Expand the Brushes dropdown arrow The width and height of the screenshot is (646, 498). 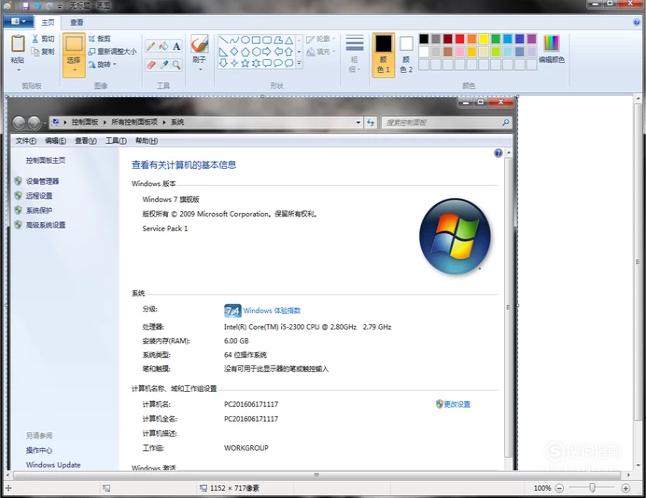[200, 69]
